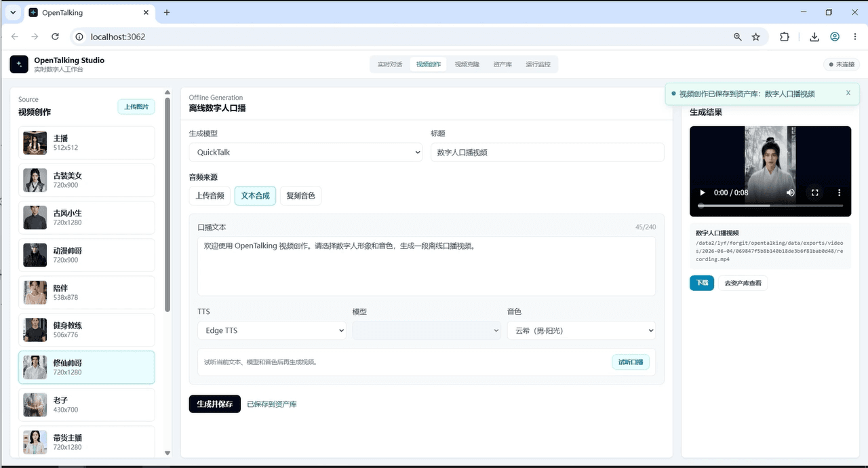The height and width of the screenshot is (468, 868).
Task: Open the 生成模型 QuickTalk dropdown
Action: (x=306, y=153)
